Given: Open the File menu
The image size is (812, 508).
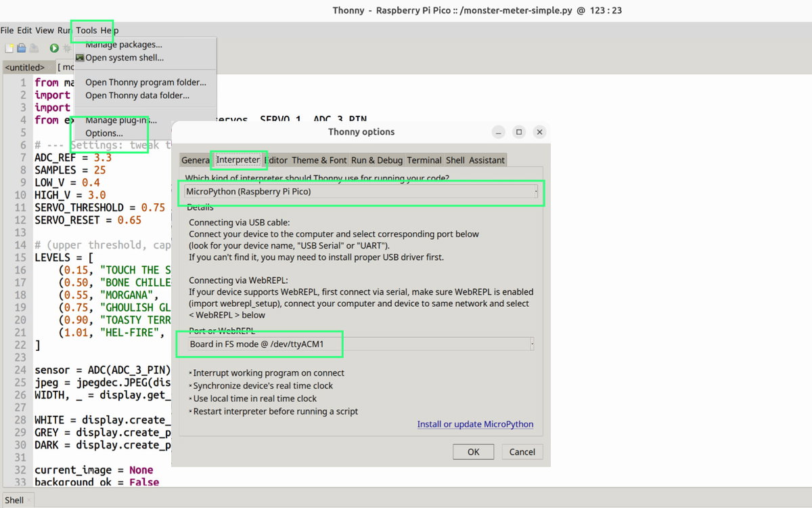Looking at the screenshot, I should click(x=7, y=30).
